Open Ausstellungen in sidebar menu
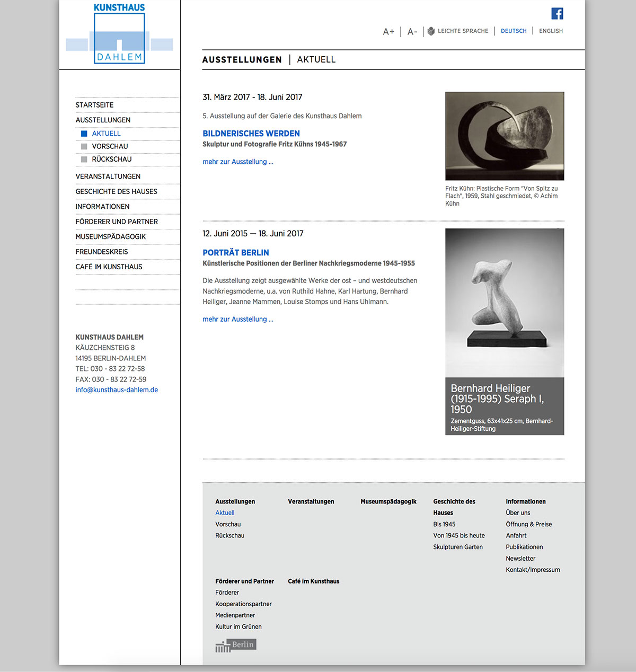Screen dimensions: 636x672 click(103, 120)
